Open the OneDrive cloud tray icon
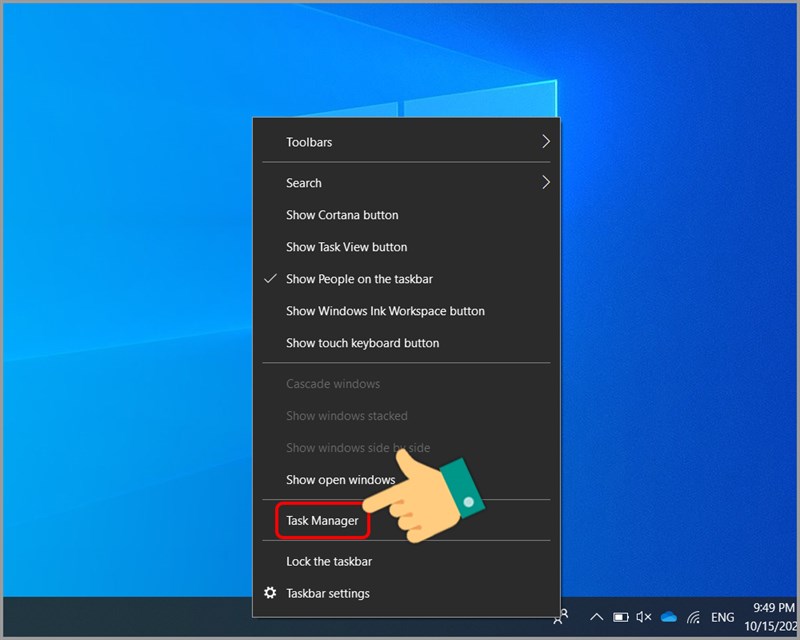This screenshot has height=640, width=800. pos(669,617)
